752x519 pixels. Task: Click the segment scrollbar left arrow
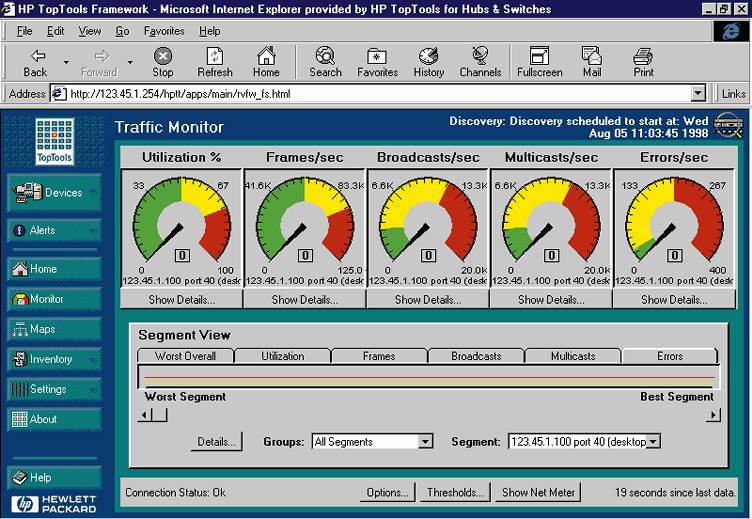(x=144, y=415)
